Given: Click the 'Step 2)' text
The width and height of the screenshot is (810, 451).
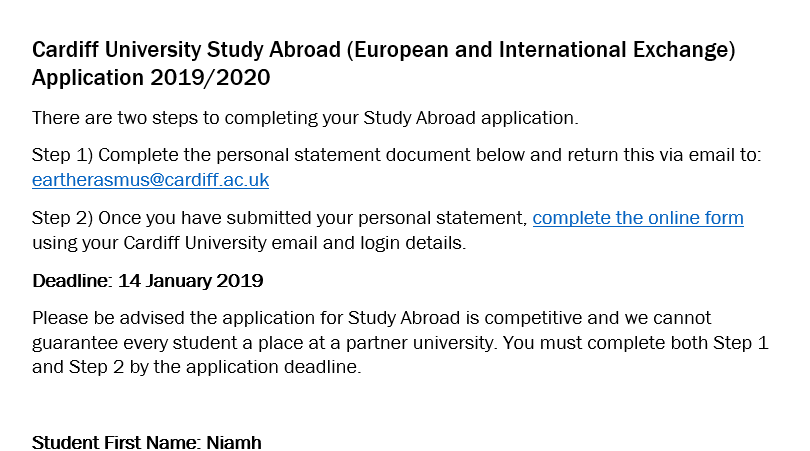Looking at the screenshot, I should click(x=63, y=218).
